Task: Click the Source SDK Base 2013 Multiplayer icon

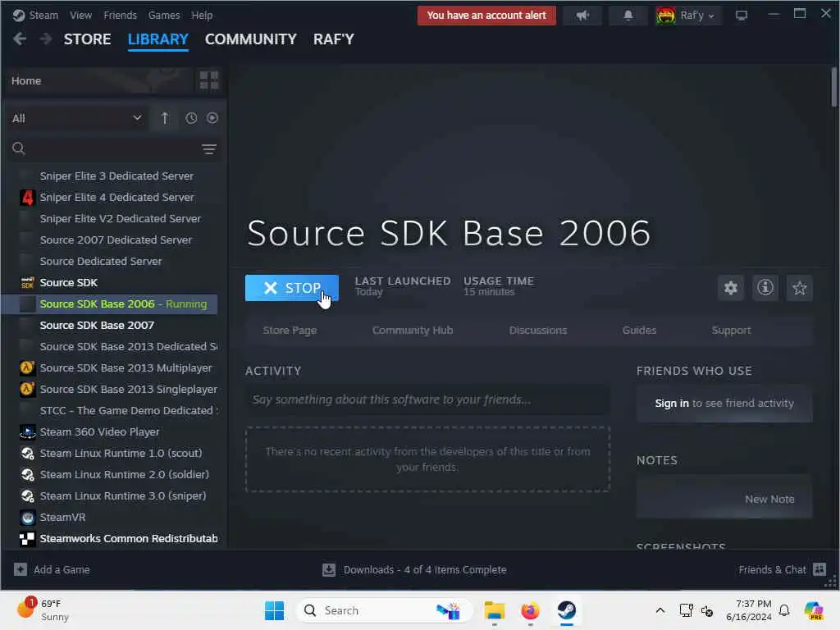Action: [x=27, y=368]
